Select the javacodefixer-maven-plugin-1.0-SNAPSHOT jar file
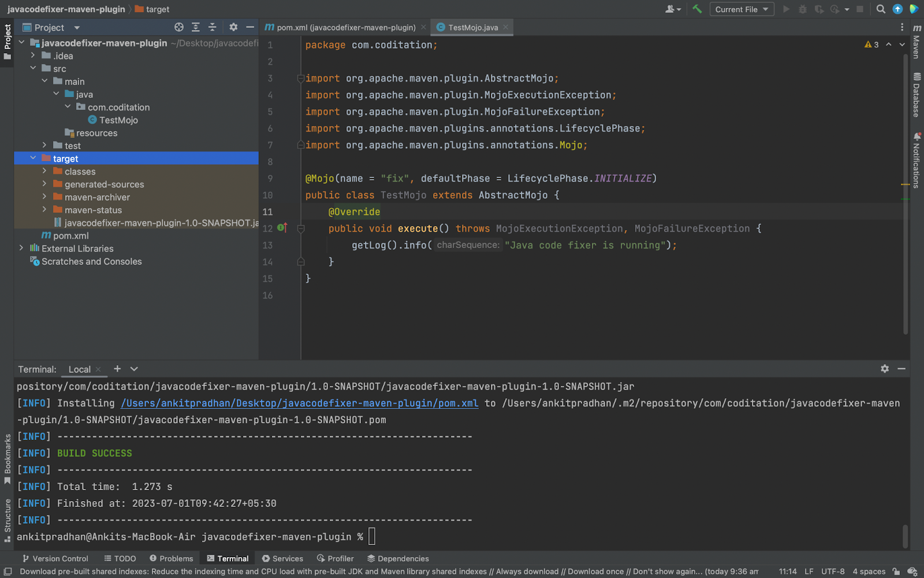This screenshot has width=924, height=578. 156,223
